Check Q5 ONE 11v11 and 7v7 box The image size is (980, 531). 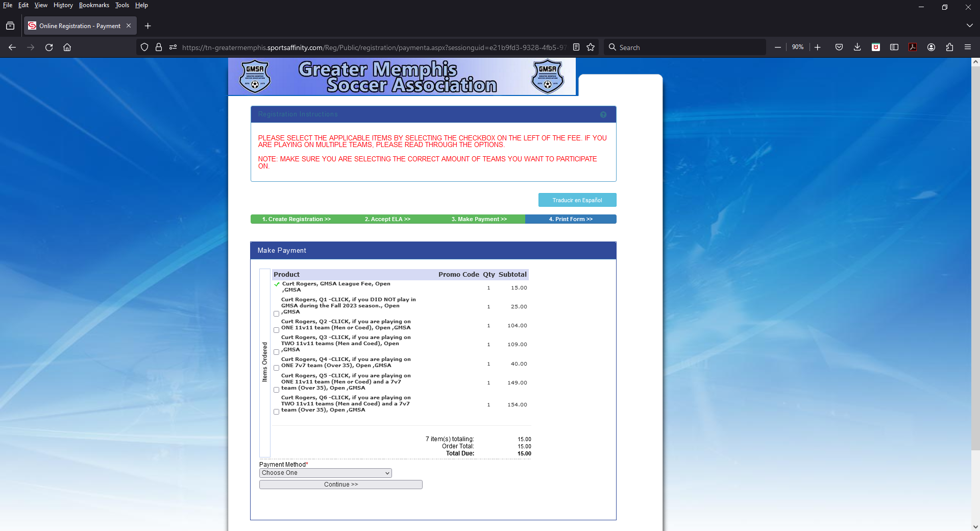pos(277,390)
